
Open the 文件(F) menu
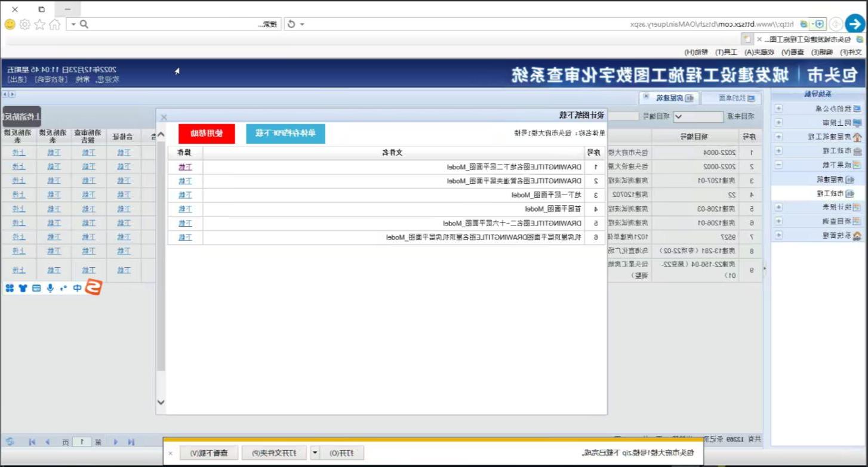851,52
